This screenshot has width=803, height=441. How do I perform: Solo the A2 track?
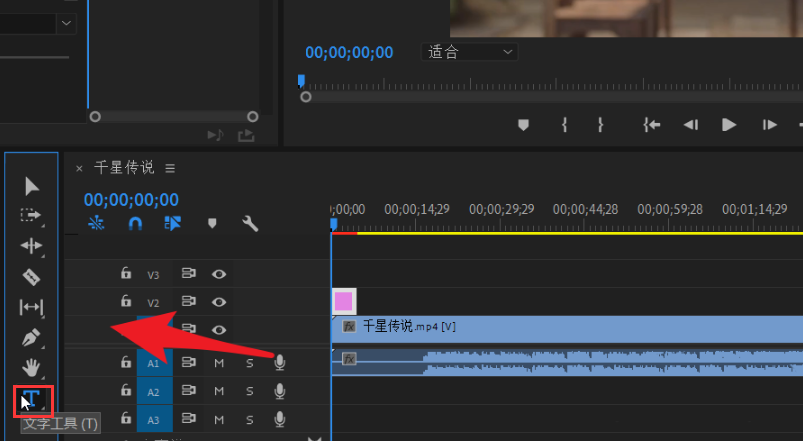point(249,391)
